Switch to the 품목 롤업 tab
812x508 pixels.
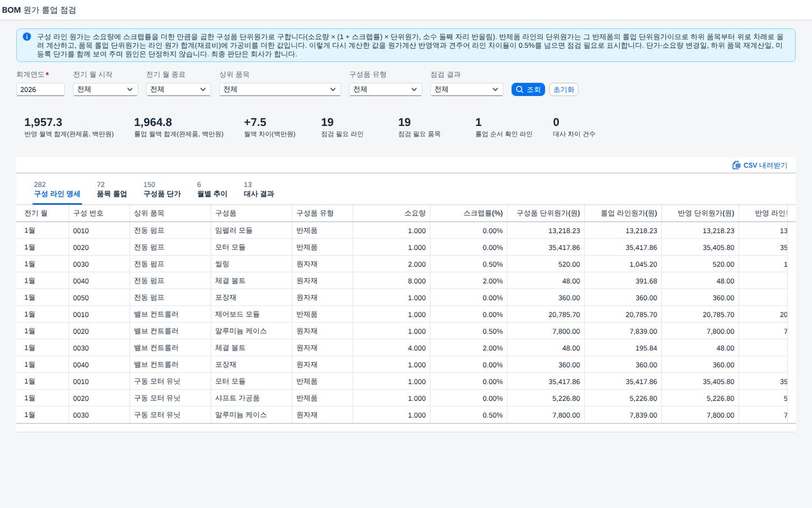click(112, 190)
